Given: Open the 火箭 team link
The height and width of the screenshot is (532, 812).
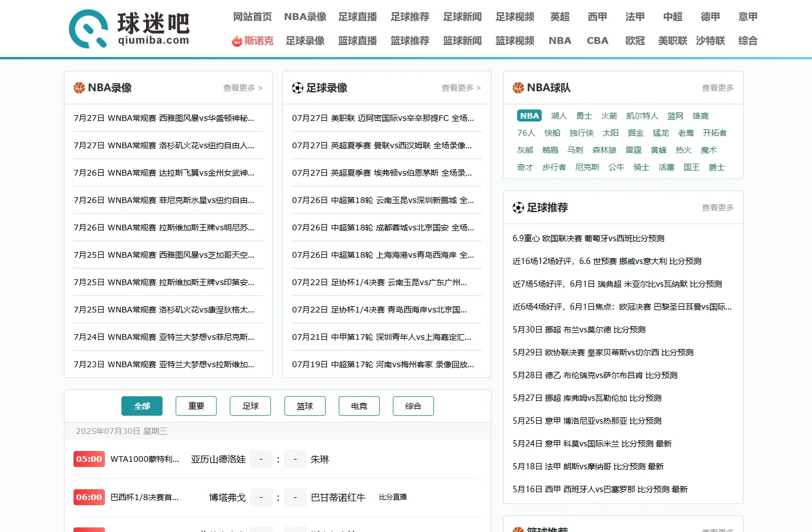Looking at the screenshot, I should pyautogui.click(x=610, y=116).
